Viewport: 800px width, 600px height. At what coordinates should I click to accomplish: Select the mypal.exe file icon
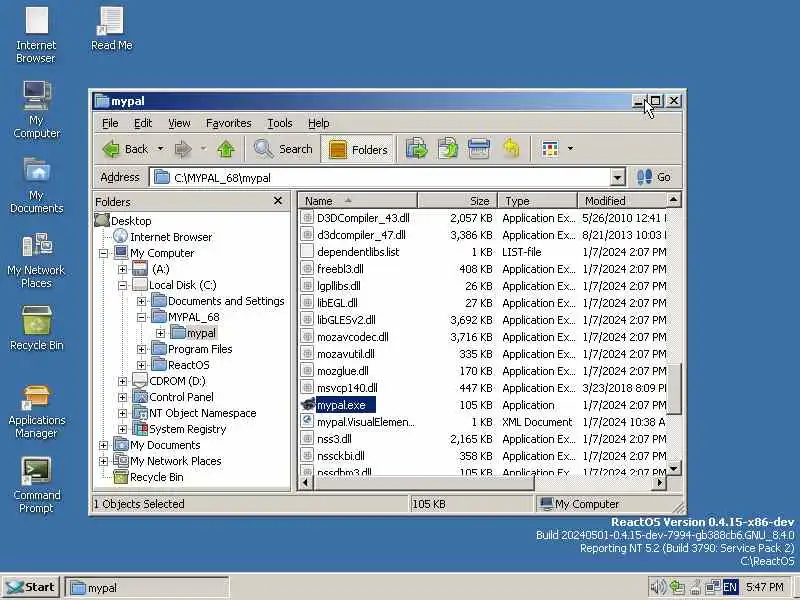(308, 405)
